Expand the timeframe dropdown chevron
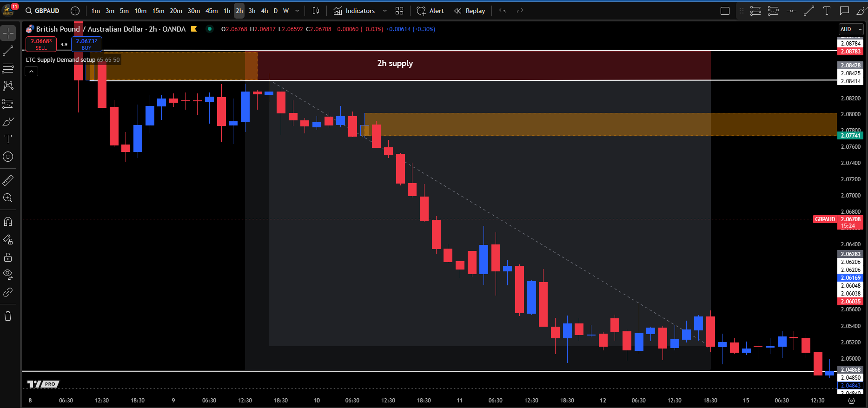 pyautogui.click(x=297, y=11)
